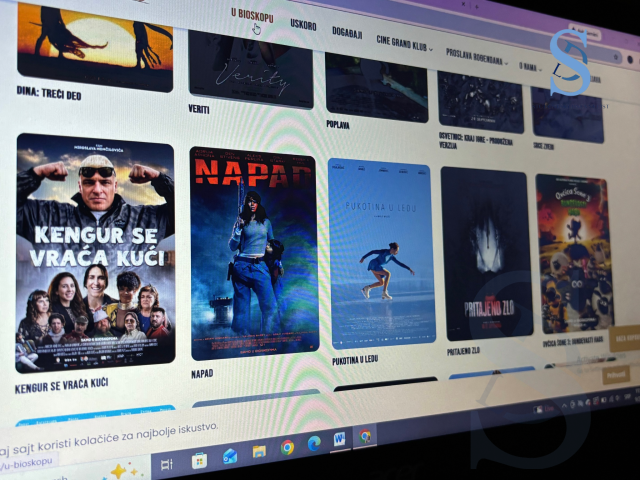Select the Kengur se vraća kući poster
Image resolution: width=640 pixels, height=480 pixels.
pyautogui.click(x=95, y=253)
